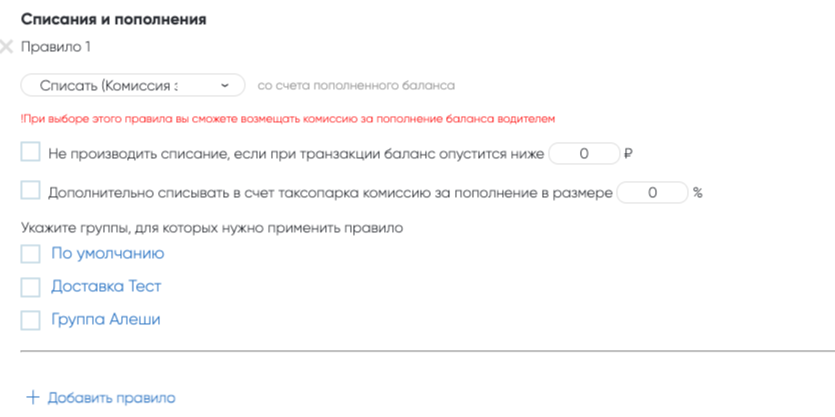Remove Правило 1 with the X icon
Viewport: 835px width, 417px height.
pos(8,46)
